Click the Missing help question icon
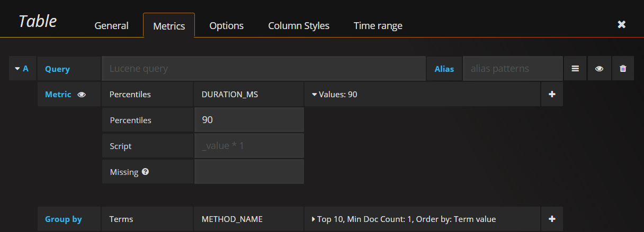Image resolution: width=644 pixels, height=232 pixels. (145, 172)
